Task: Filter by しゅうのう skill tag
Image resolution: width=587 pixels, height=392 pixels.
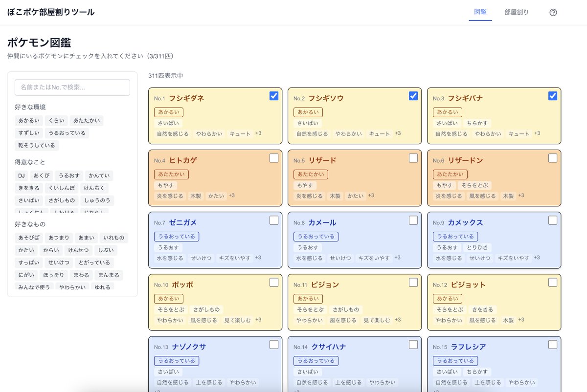Action: point(97,200)
